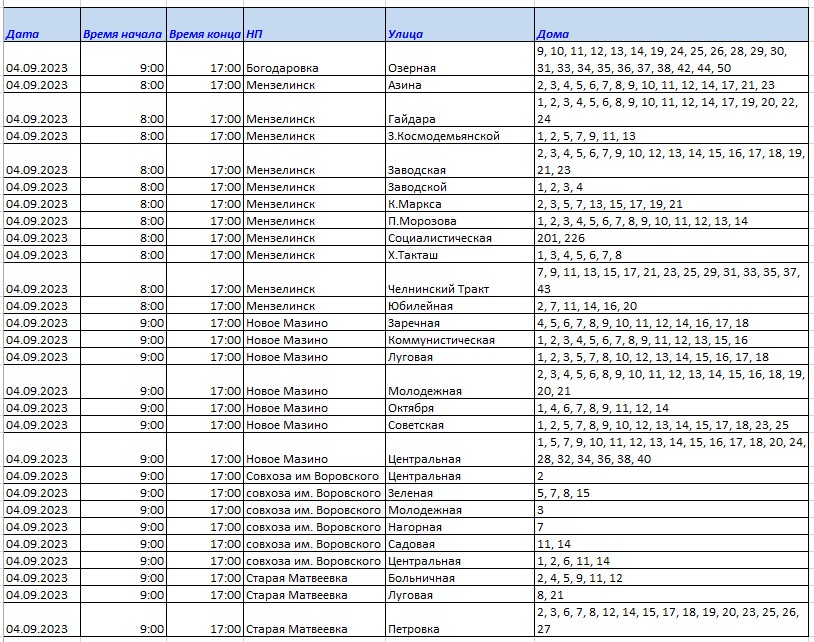Viewport: 814px width, 642px height.
Task: Select the "Петровка" street cell
Action: coord(413,629)
